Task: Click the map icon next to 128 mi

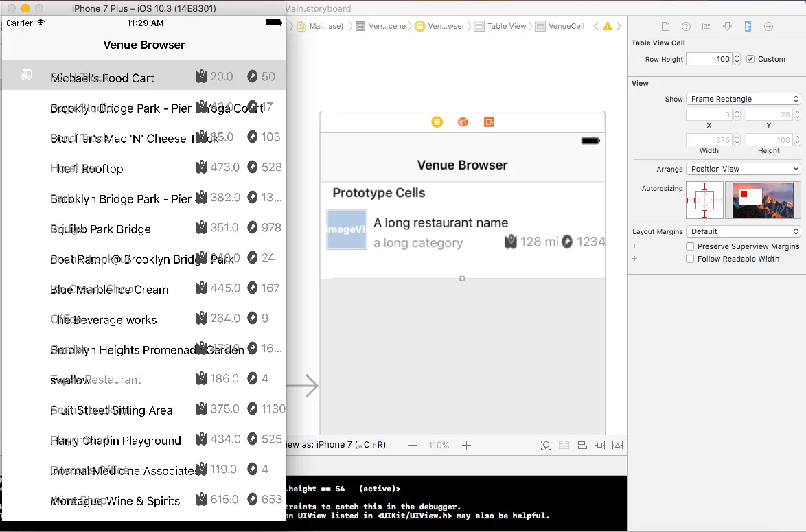Action: (510, 242)
